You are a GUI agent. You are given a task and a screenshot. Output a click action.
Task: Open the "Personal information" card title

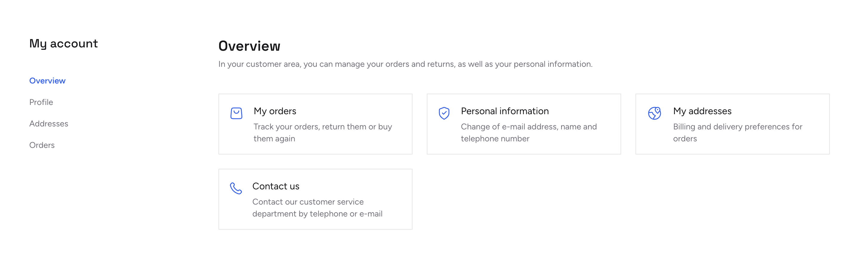pos(504,111)
